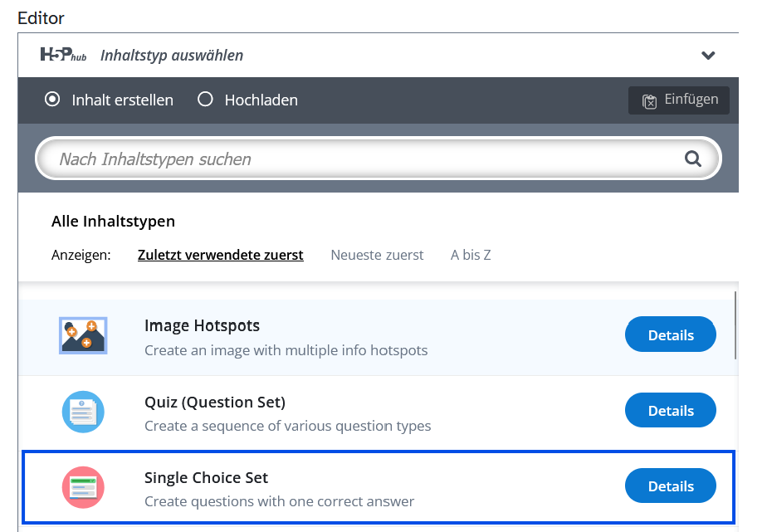The width and height of the screenshot is (767, 532).
Task: Click the content type list scrollbar
Action: coord(735,325)
